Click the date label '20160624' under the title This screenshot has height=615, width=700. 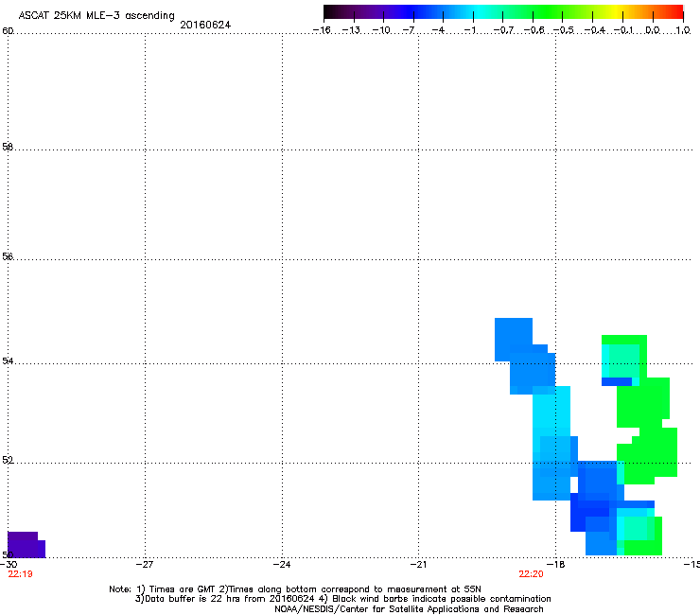pos(205,25)
